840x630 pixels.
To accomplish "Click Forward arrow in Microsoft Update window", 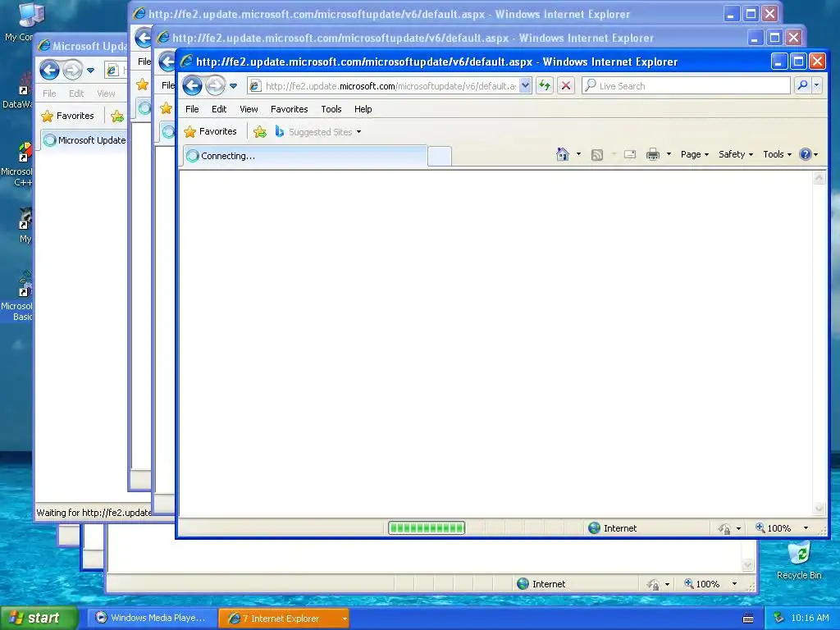I will (x=72, y=70).
